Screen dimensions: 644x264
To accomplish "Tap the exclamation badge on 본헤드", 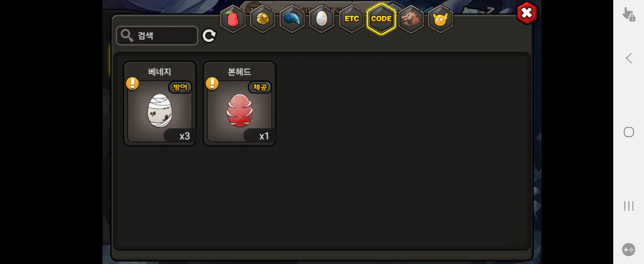I will [x=212, y=83].
